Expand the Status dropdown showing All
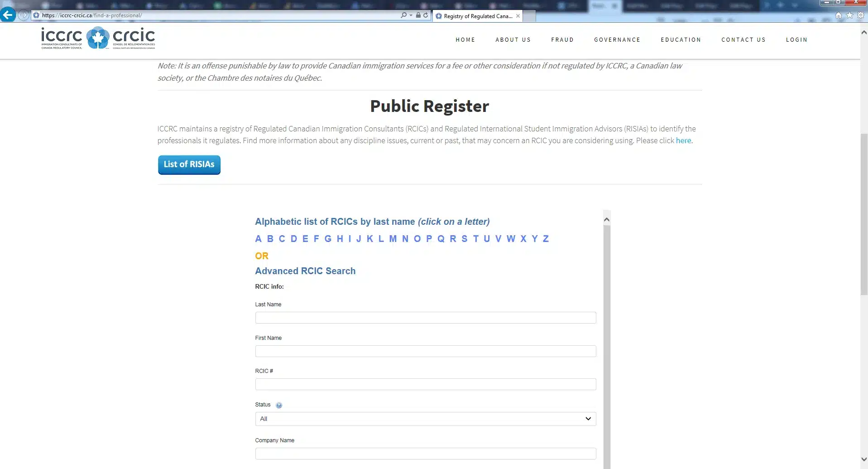This screenshot has height=469, width=868. 425,419
